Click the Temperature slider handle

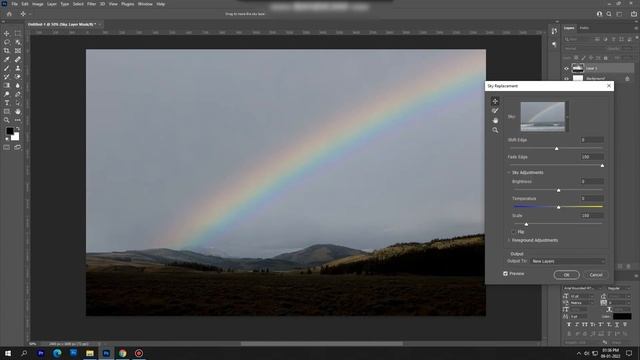(x=558, y=207)
